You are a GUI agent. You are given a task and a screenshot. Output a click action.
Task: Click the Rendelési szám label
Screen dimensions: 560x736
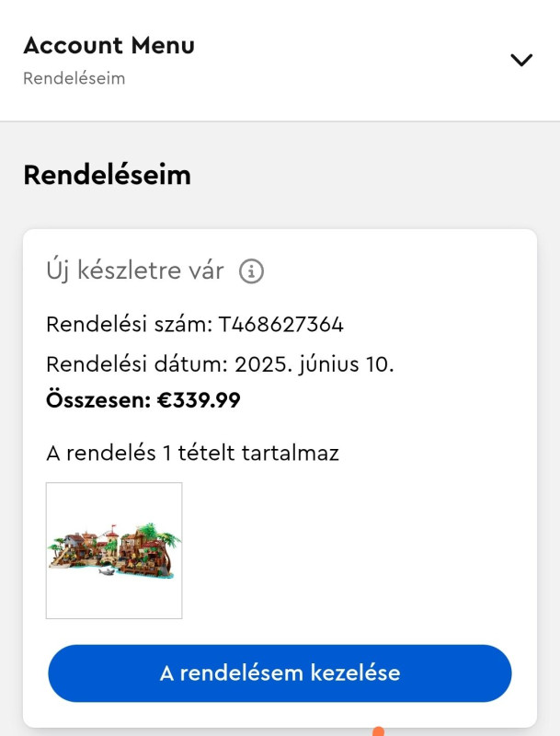tap(130, 325)
